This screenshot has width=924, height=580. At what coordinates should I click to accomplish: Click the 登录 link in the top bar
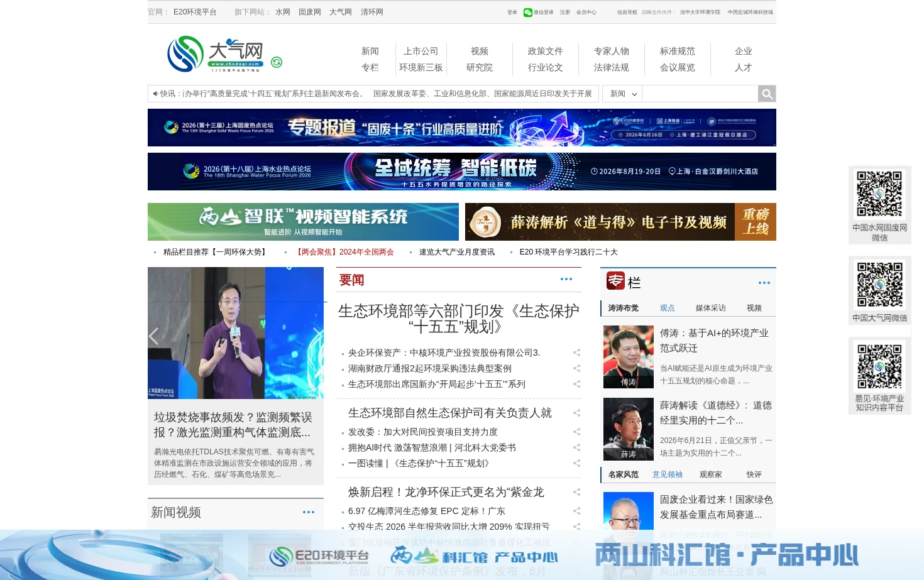coord(512,12)
